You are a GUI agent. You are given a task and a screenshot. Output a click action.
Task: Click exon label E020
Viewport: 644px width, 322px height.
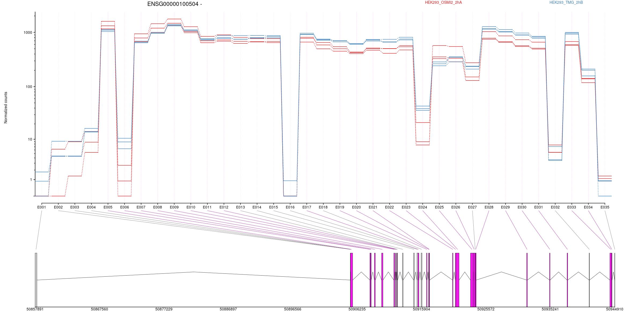click(356, 207)
